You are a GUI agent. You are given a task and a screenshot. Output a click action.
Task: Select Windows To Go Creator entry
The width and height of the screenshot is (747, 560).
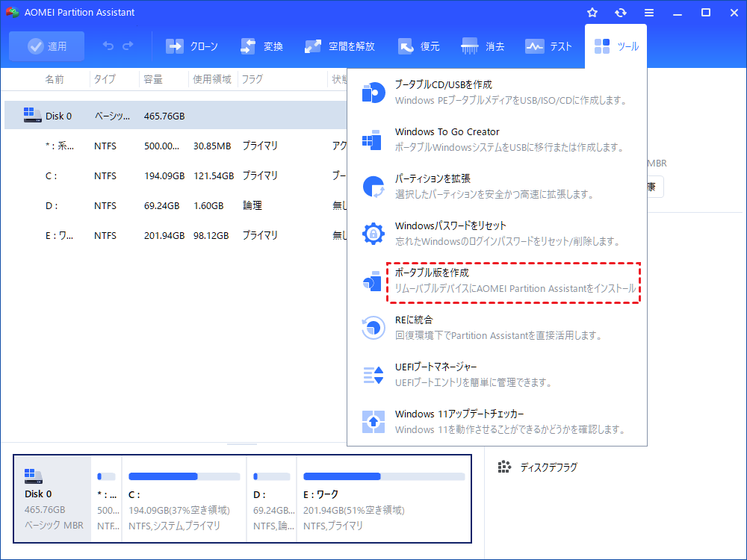tap(497, 140)
